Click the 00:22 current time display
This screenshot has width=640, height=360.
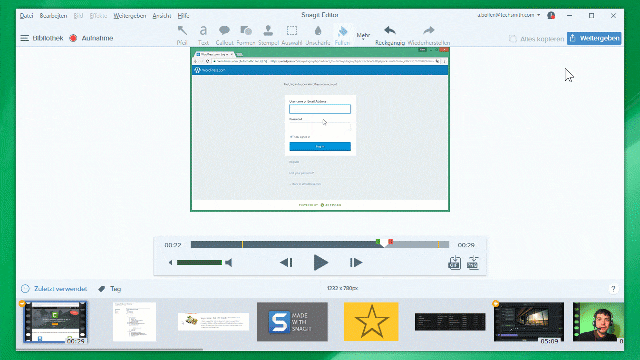pos(173,245)
